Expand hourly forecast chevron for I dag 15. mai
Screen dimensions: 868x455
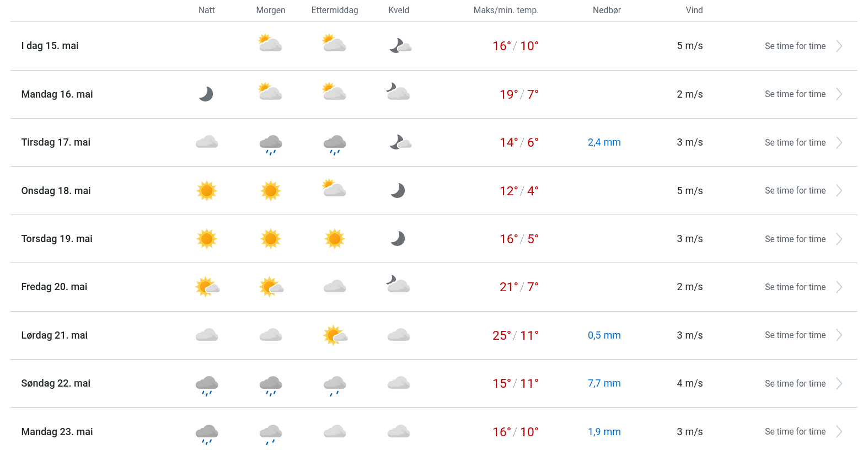839,46
